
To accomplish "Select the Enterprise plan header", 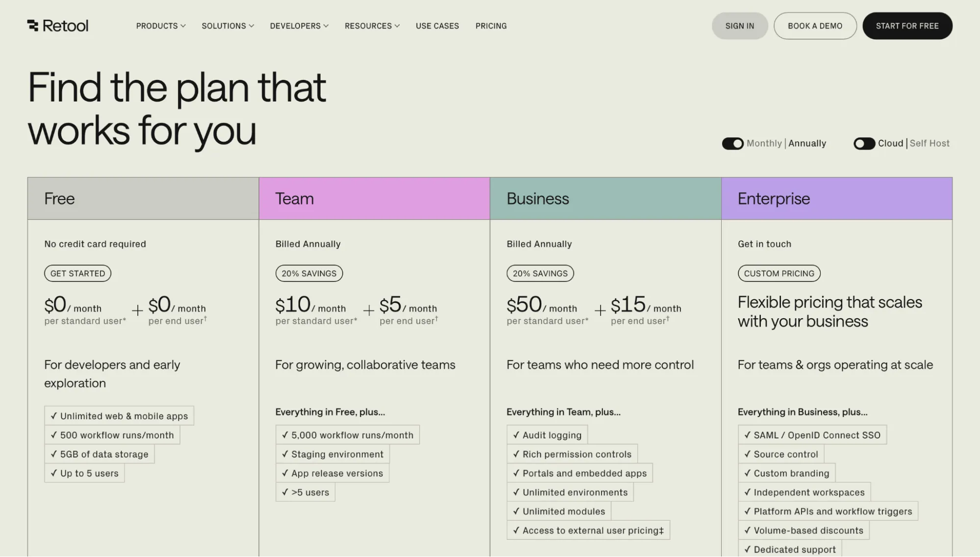I will tap(837, 199).
